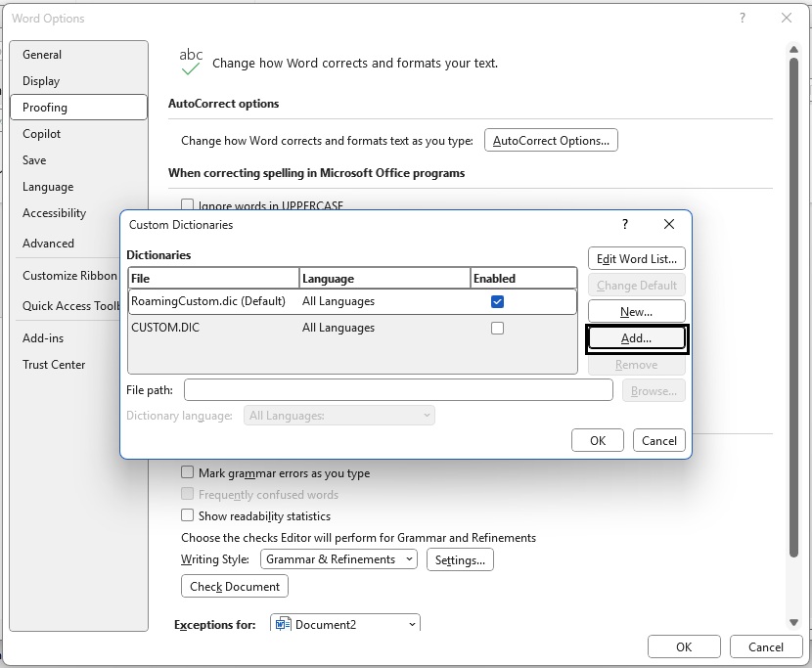The height and width of the screenshot is (668, 812).
Task: Click New... to create a dictionary
Action: tap(636, 312)
